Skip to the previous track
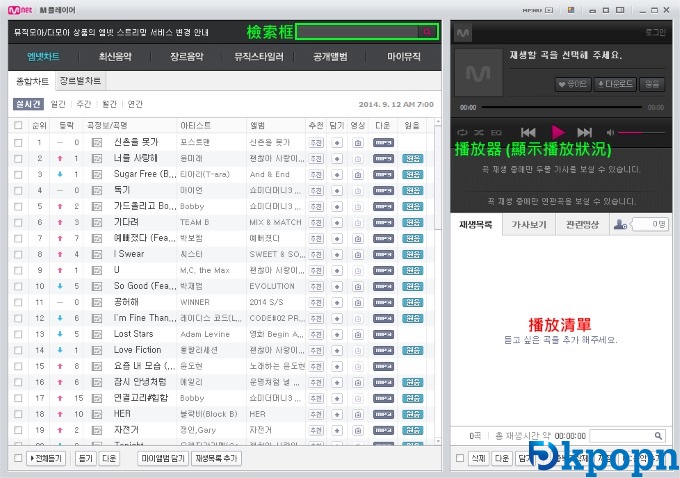 pyautogui.click(x=528, y=132)
